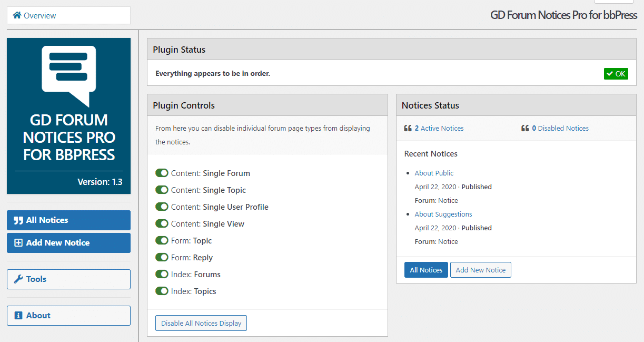
Task: Click the green OK status badge
Action: pos(616,74)
